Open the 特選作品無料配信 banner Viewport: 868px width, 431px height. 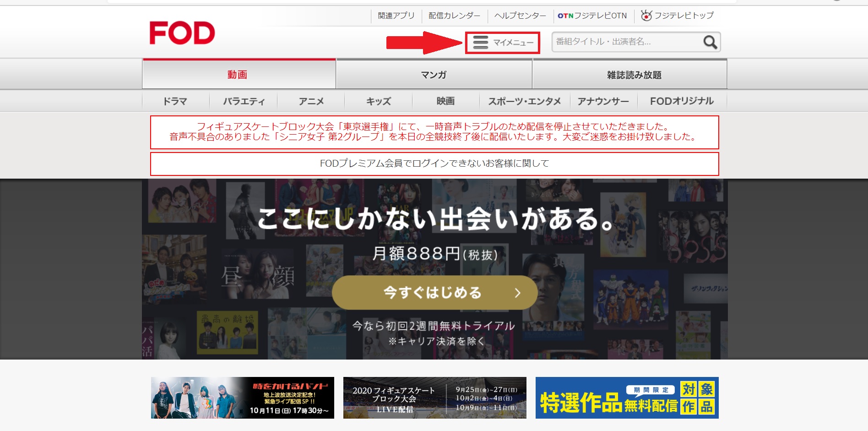[627, 398]
